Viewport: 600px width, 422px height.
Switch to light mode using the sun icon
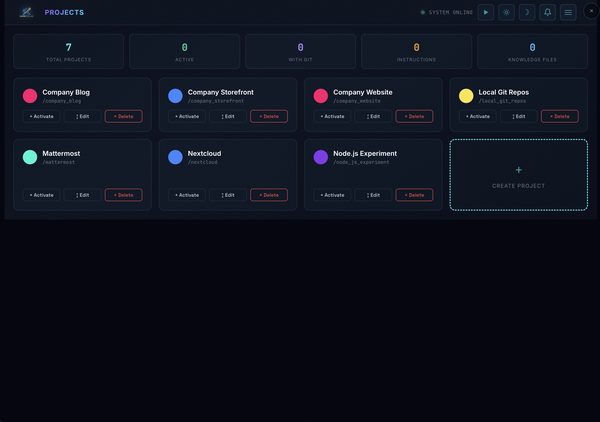click(506, 12)
